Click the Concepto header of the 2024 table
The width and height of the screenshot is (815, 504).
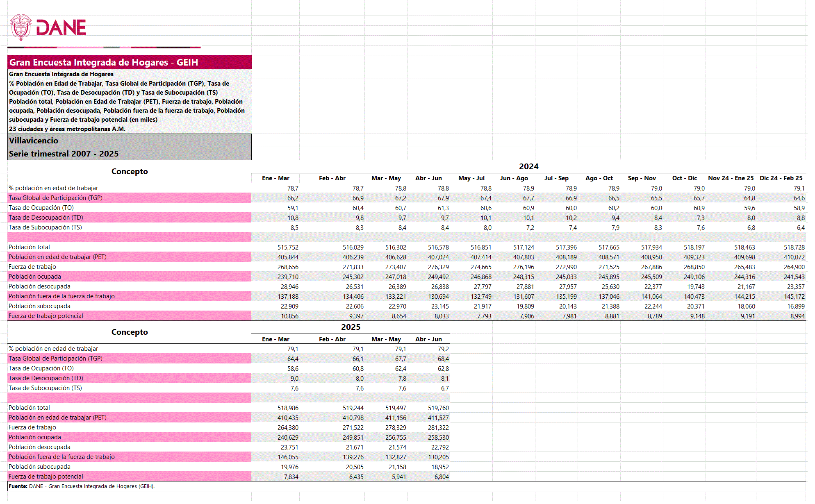[x=130, y=171]
